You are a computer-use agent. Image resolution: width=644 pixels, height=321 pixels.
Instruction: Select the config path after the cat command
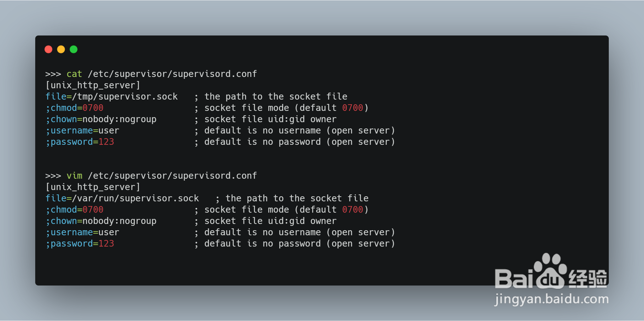[172, 74]
